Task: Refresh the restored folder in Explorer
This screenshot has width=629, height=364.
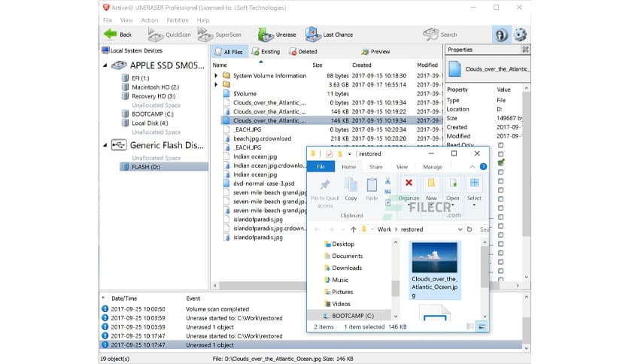Action: click(x=469, y=229)
